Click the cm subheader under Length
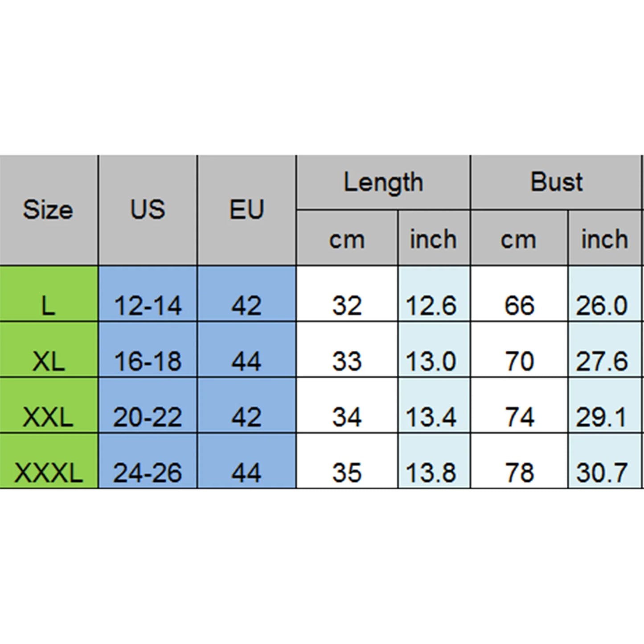The height and width of the screenshot is (644, 644). pos(347,239)
